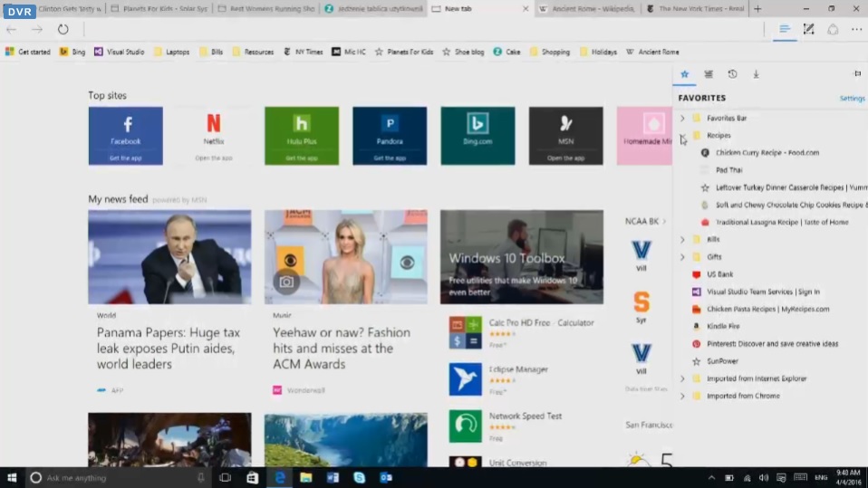
Task: Open the Pandora top site tile
Action: pyautogui.click(x=390, y=136)
